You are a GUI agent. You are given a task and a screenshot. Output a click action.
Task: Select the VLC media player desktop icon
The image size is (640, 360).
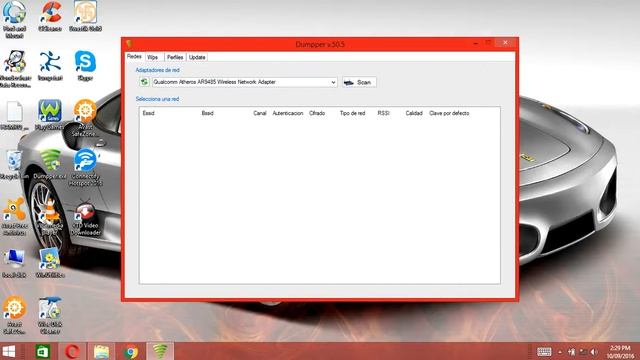tap(50, 217)
